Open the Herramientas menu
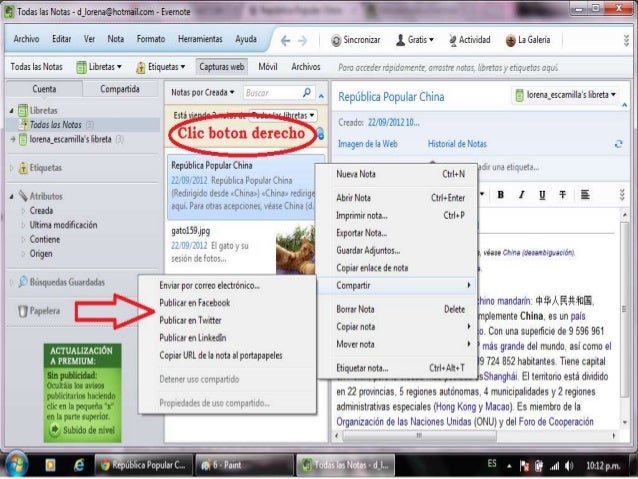 (x=200, y=39)
